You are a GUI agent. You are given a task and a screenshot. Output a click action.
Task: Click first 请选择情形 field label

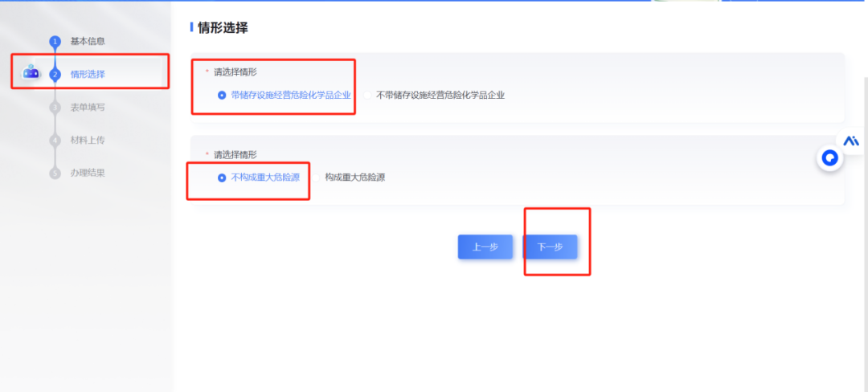(x=235, y=71)
